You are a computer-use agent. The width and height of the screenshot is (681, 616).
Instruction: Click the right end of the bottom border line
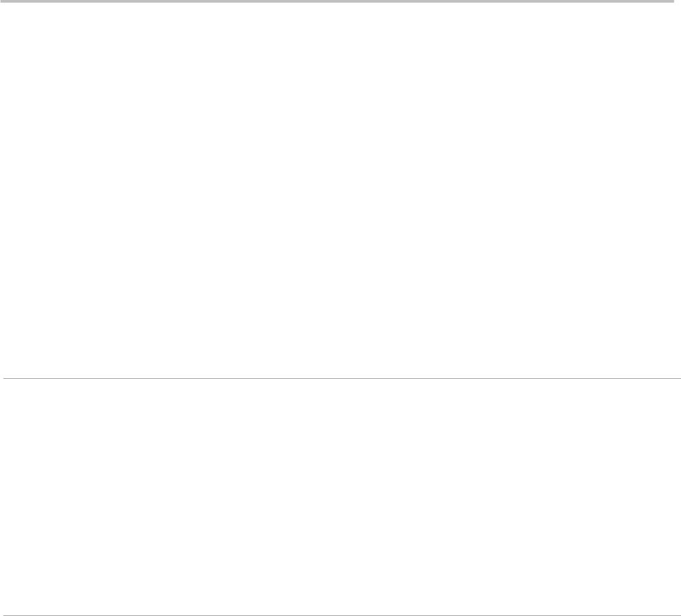[x=678, y=615]
